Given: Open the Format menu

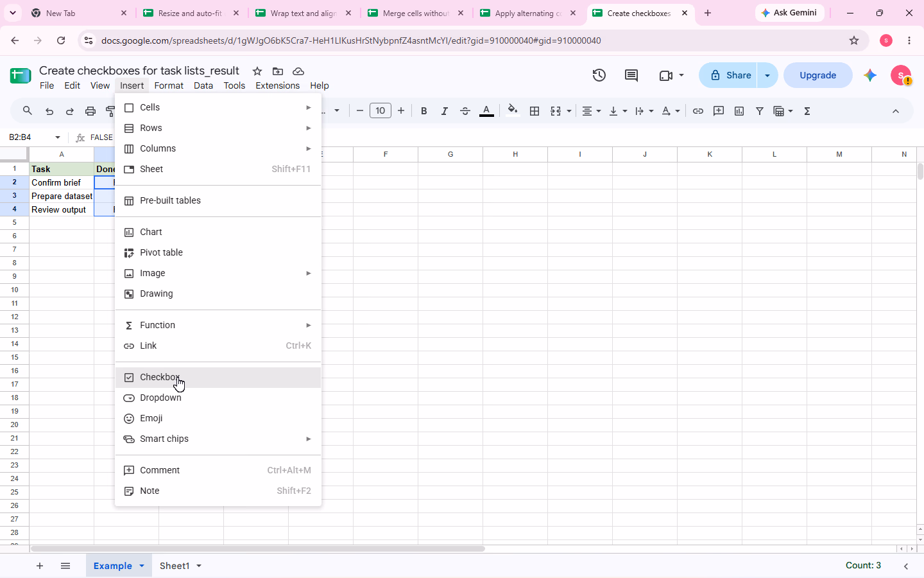Looking at the screenshot, I should [x=169, y=85].
